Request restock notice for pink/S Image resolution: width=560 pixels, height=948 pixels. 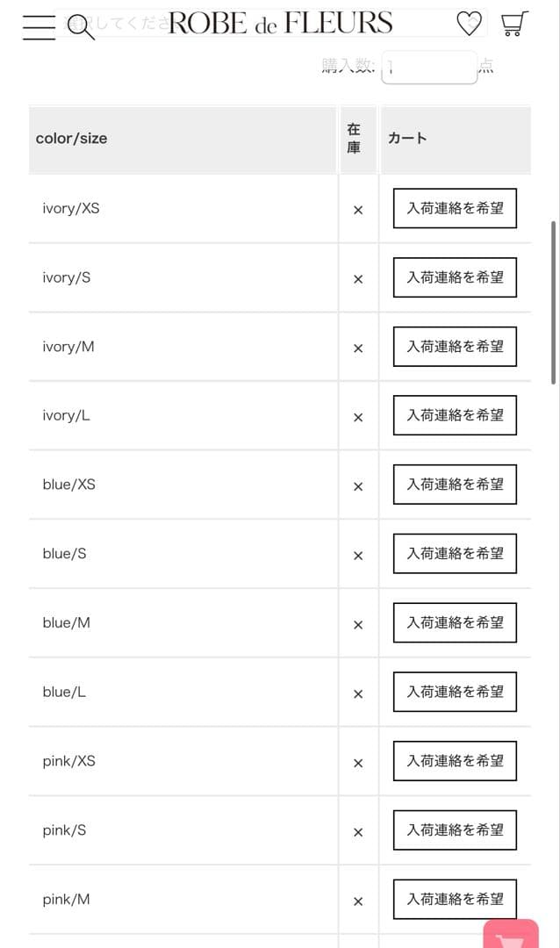click(455, 829)
